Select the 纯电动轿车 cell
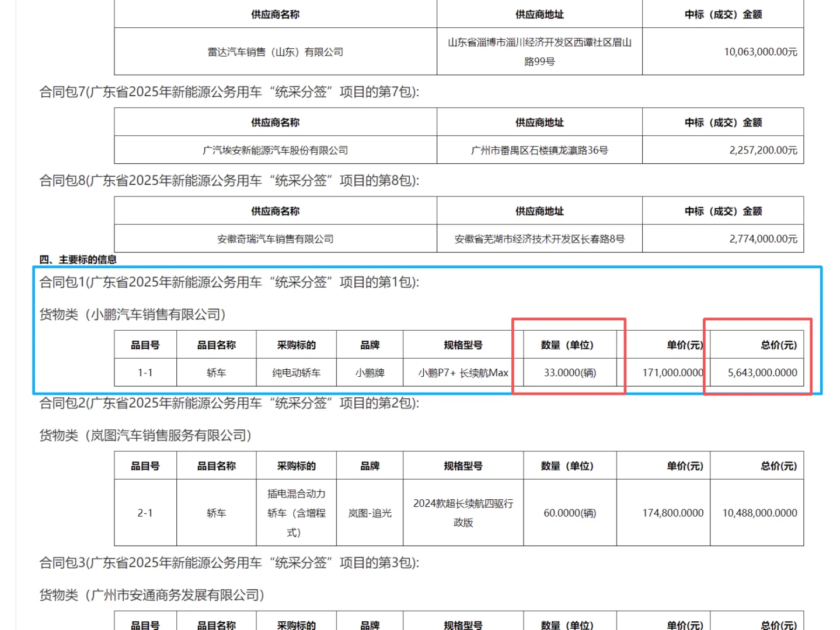840x630 pixels. tap(297, 373)
